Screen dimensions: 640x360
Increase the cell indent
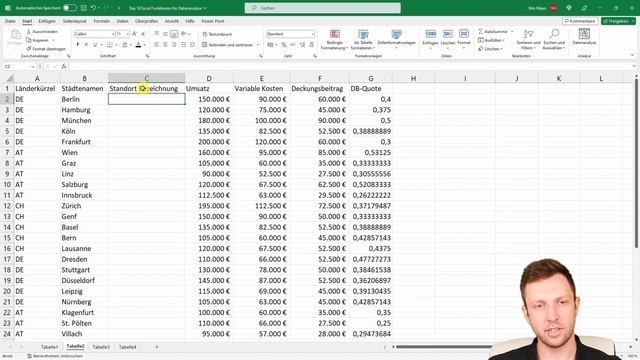pos(192,44)
